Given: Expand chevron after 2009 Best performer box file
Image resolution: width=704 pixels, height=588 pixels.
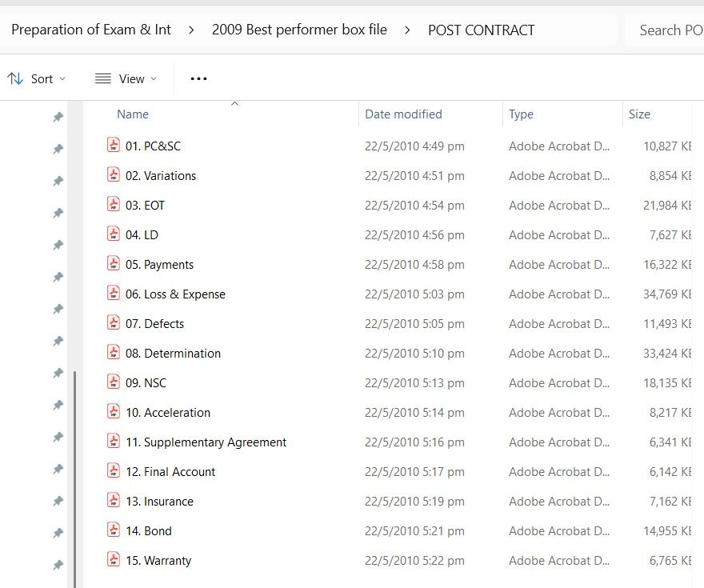Looking at the screenshot, I should click(x=407, y=30).
